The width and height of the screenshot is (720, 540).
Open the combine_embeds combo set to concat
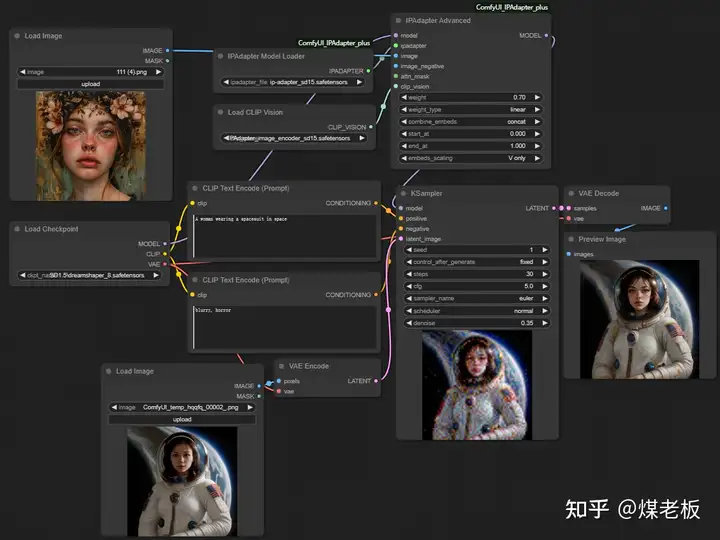click(x=471, y=122)
